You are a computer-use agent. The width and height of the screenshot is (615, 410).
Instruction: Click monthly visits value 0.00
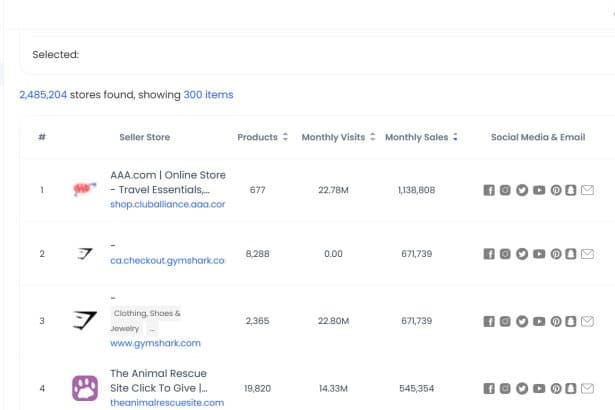tap(333, 254)
